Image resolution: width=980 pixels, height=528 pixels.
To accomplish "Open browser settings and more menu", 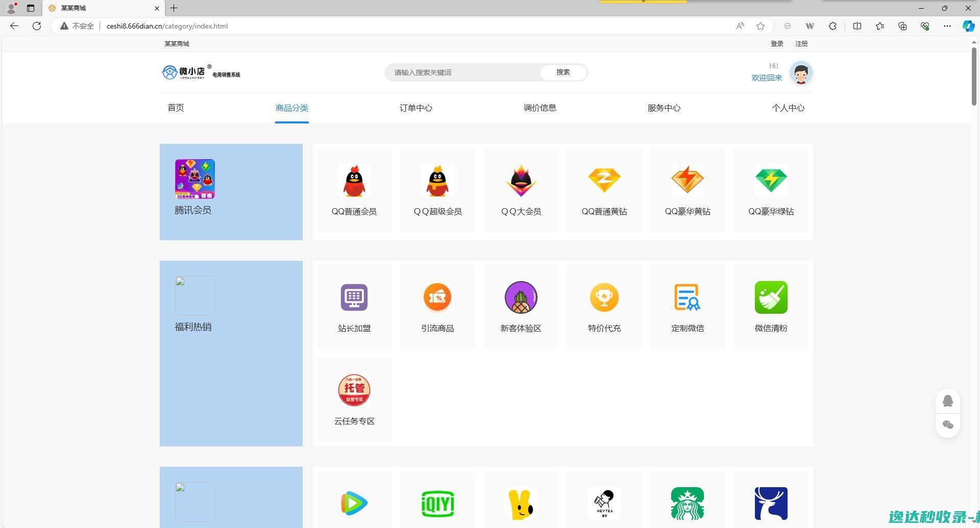I will (x=947, y=26).
